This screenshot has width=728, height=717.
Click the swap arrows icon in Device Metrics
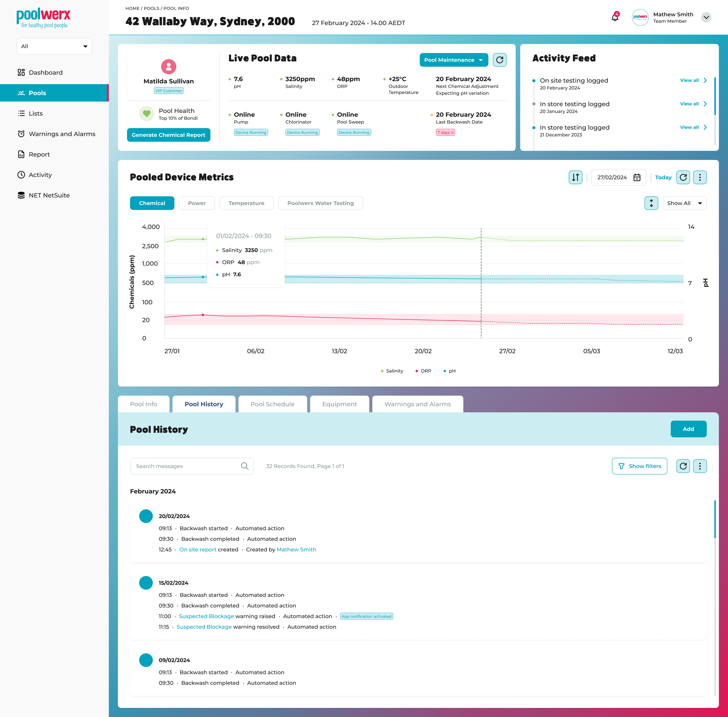click(x=575, y=177)
